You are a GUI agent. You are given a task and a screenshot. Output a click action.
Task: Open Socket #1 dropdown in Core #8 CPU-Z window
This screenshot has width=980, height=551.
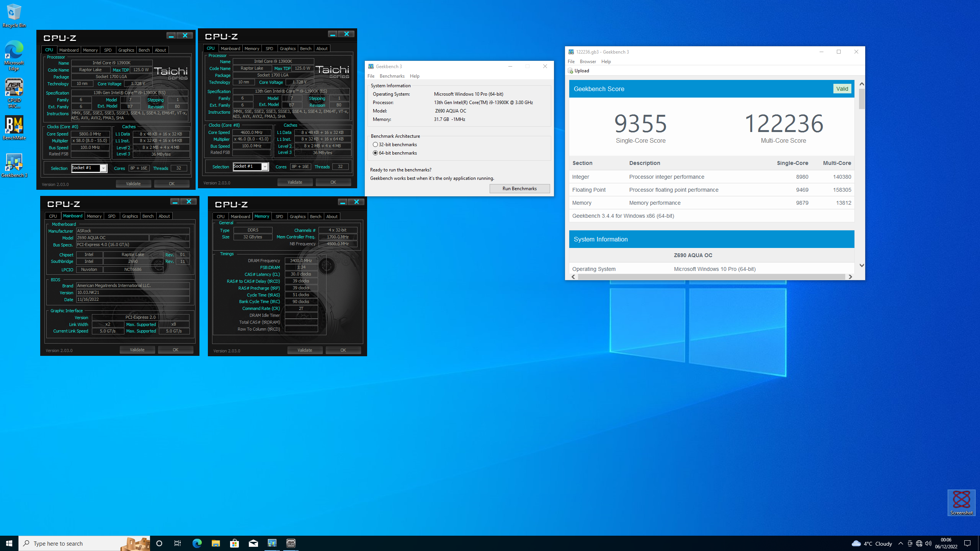(251, 166)
